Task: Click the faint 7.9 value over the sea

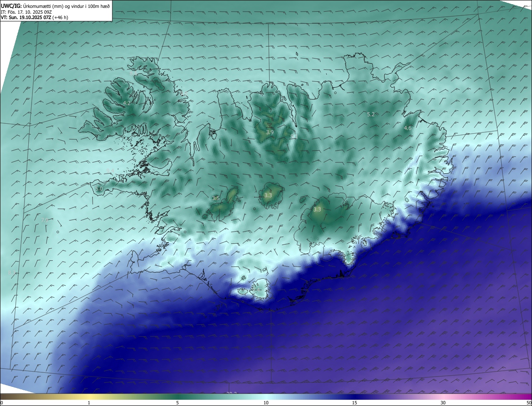Action: [x=44, y=220]
